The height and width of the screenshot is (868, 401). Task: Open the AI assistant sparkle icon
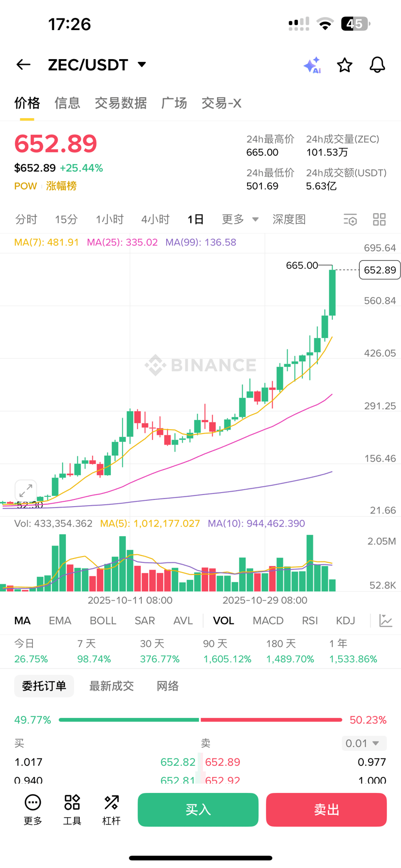tap(312, 65)
